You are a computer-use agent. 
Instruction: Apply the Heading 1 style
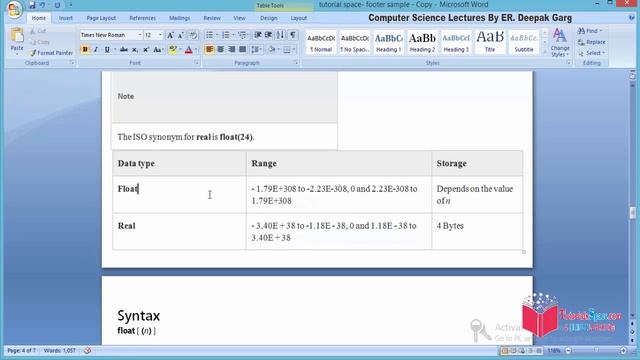pos(389,42)
